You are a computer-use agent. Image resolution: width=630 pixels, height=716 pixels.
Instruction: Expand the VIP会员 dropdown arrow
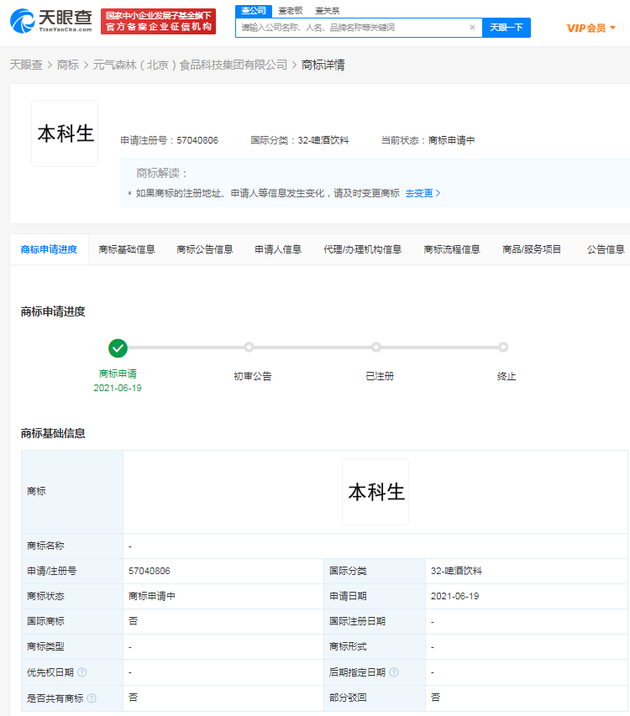[613, 28]
